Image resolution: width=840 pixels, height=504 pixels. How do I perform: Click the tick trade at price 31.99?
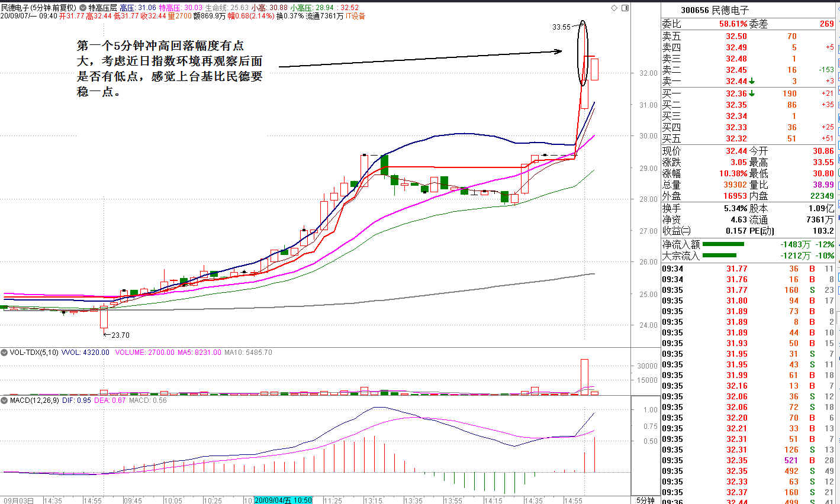point(737,375)
